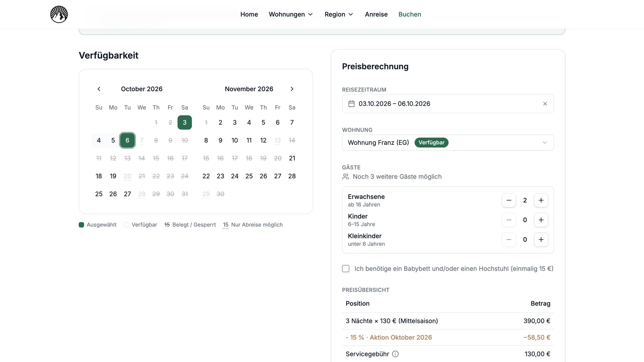Open the Wohnung selection dropdown
Viewport: 644px width, 362px height.
click(x=448, y=142)
